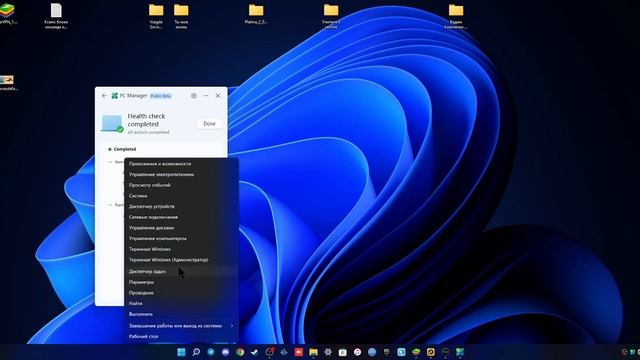Expand Завершение работы или выход из системы
640x360 pixels.
click(x=181, y=326)
